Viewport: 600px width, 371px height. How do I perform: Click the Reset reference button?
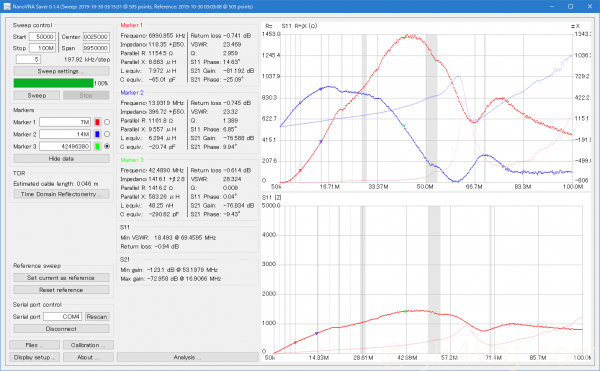pos(61,290)
